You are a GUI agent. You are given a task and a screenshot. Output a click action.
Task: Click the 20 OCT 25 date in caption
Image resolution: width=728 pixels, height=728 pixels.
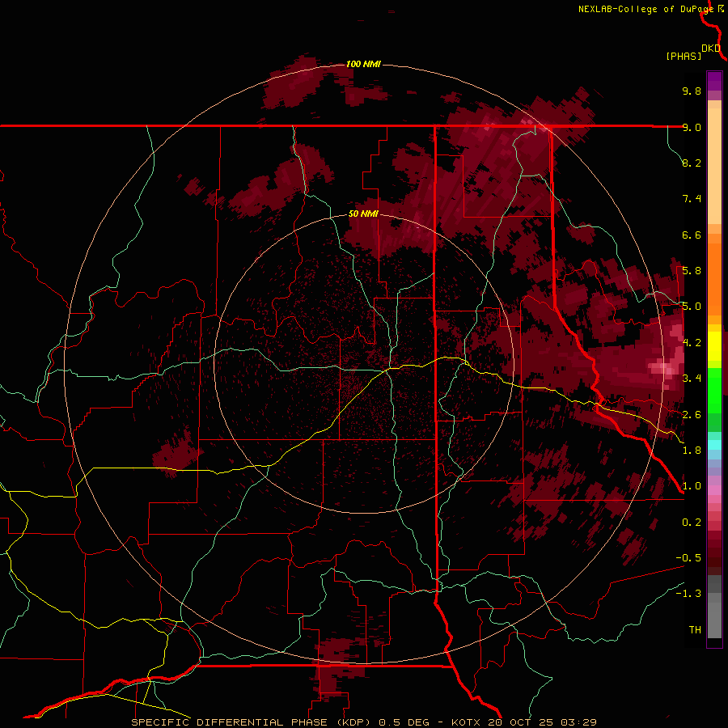(522, 722)
